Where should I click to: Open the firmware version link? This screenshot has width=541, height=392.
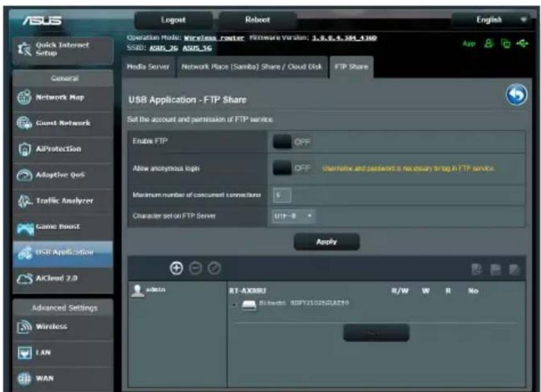coord(344,38)
